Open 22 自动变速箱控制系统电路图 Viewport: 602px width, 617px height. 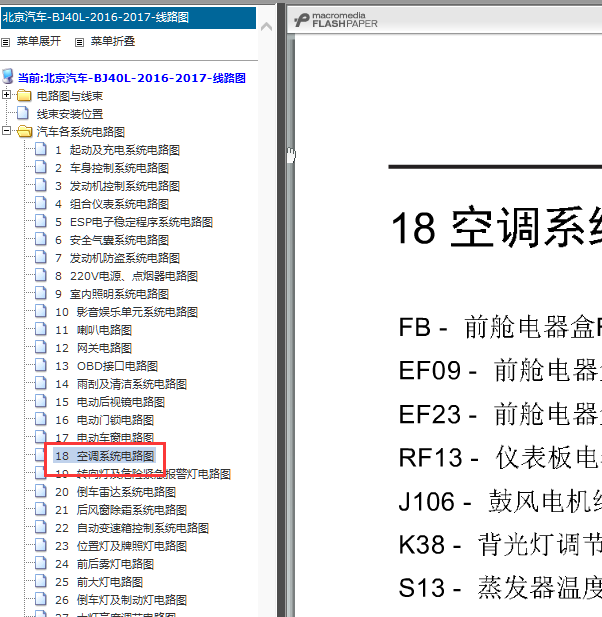click(132, 528)
